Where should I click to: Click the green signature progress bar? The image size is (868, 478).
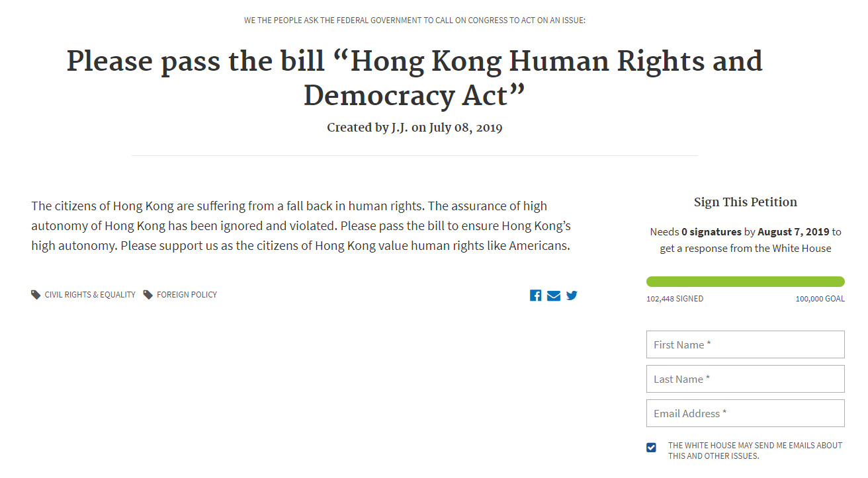point(745,282)
